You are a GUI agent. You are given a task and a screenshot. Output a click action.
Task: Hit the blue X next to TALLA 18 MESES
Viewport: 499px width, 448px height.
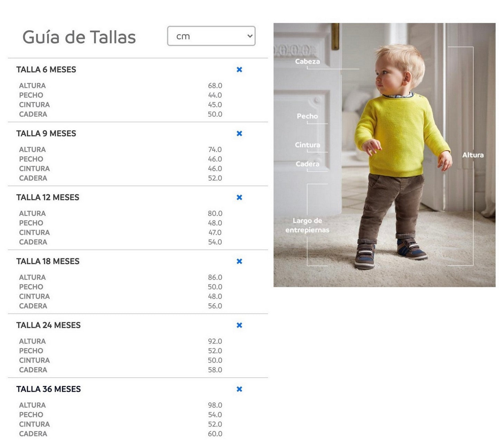click(239, 261)
